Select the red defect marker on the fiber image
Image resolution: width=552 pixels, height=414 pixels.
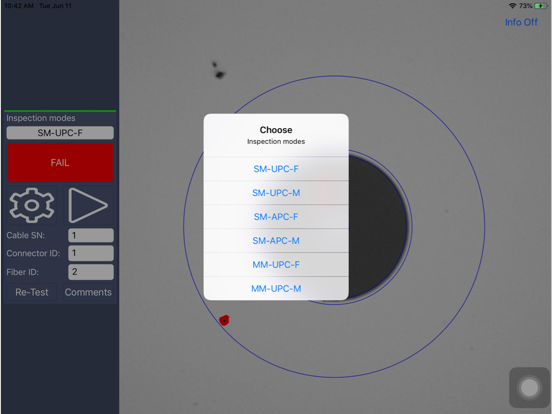224,320
